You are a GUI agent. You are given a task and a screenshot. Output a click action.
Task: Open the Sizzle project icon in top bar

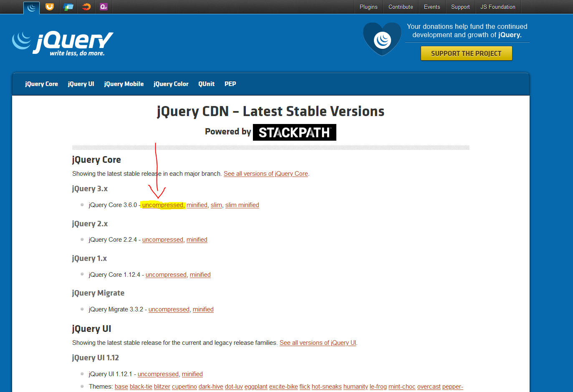point(86,7)
